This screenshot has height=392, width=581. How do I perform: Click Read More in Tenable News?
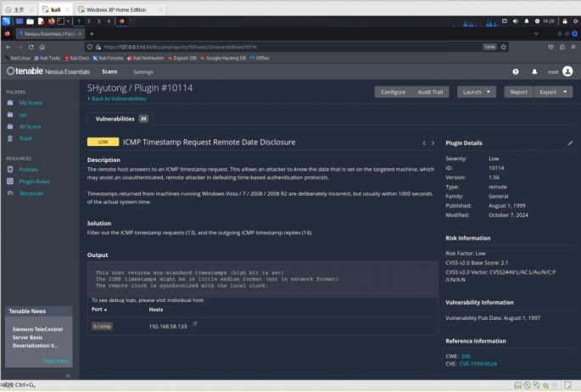tap(56, 361)
